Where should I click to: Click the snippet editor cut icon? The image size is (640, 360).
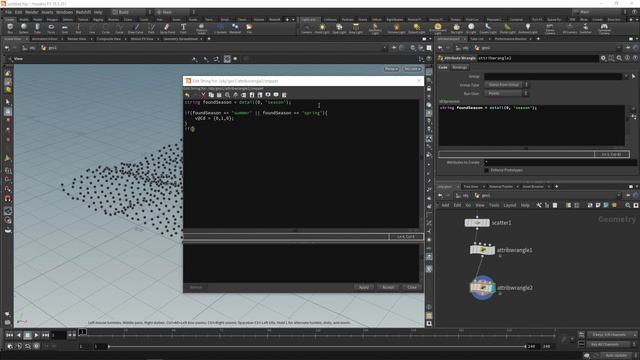203,95
